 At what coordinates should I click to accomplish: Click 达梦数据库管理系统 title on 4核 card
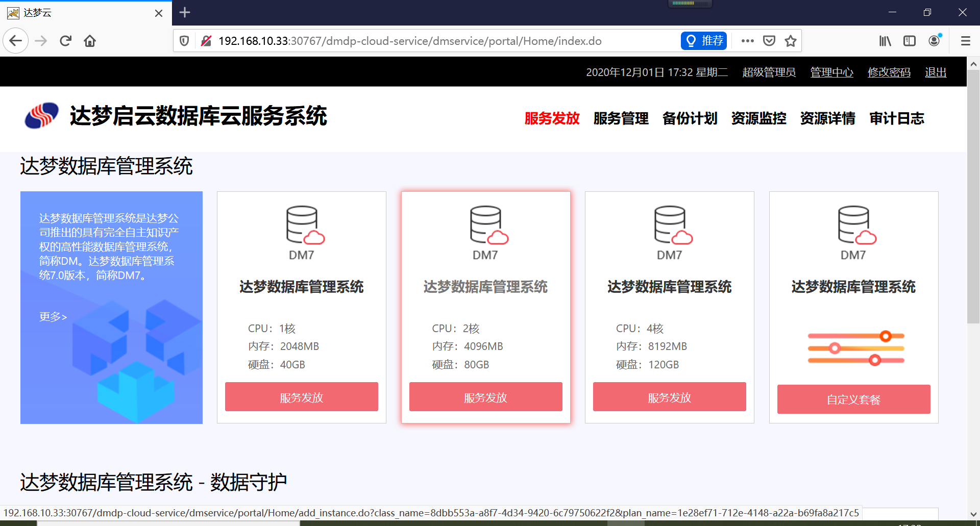(670, 287)
